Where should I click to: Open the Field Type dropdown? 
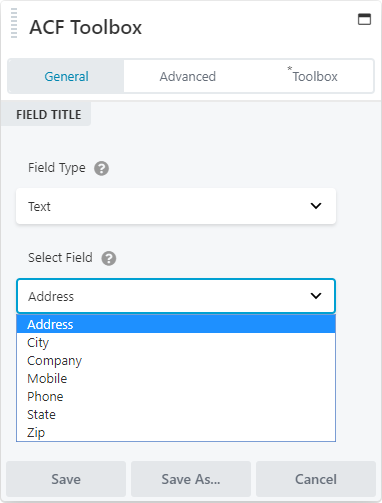pos(176,206)
